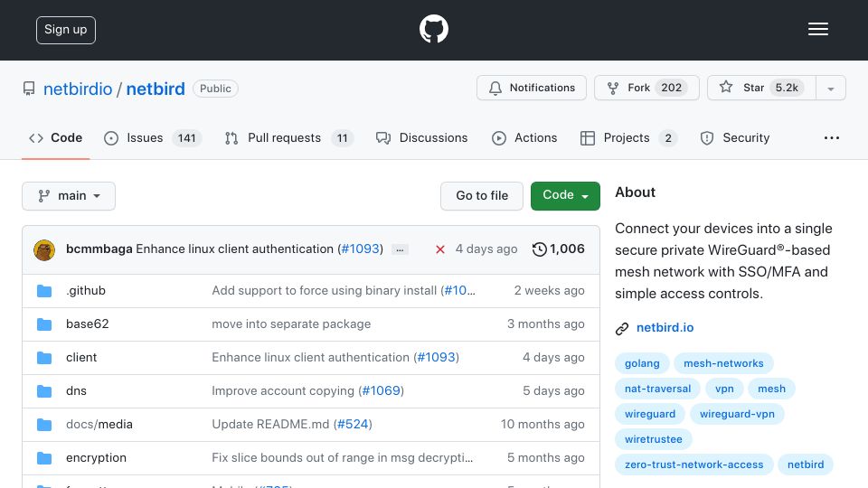Open #1093 link in client row
Viewport: 868px width, 488px height.
click(x=436, y=358)
